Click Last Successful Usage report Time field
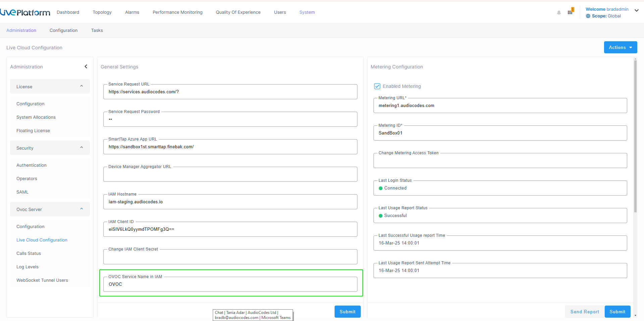This screenshot has width=644, height=321. tap(500, 243)
